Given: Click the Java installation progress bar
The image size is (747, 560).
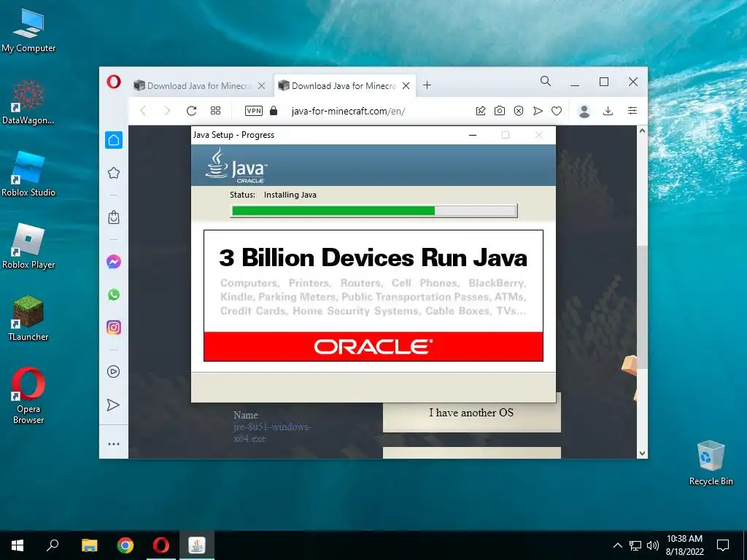Looking at the screenshot, I should click(x=373, y=211).
